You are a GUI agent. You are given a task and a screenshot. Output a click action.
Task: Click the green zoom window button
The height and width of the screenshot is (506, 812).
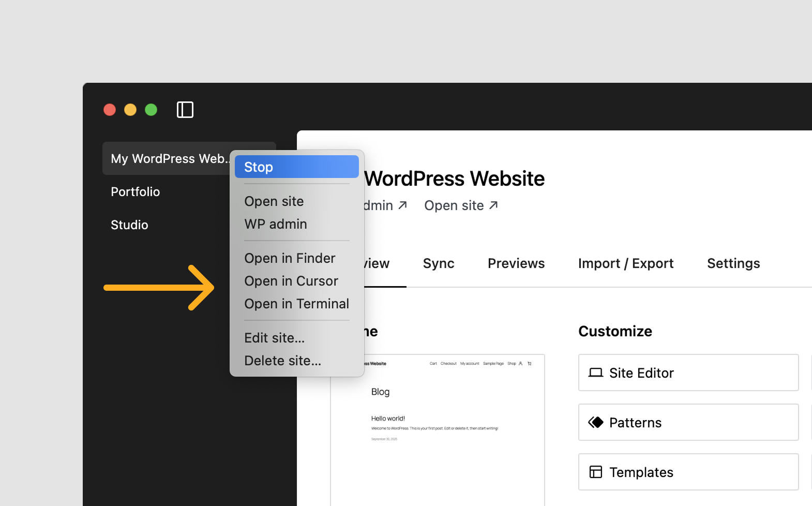click(151, 110)
